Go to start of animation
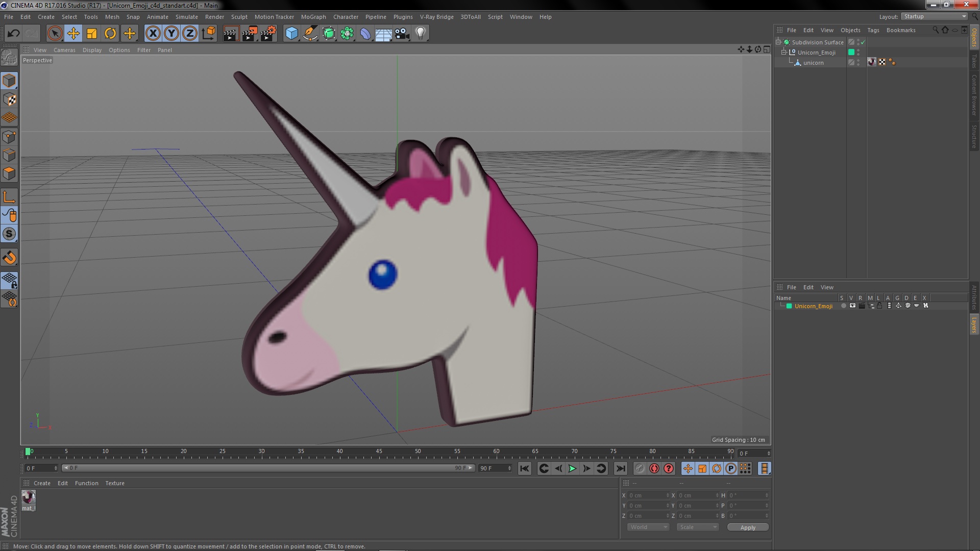This screenshot has height=551, width=980. point(524,468)
